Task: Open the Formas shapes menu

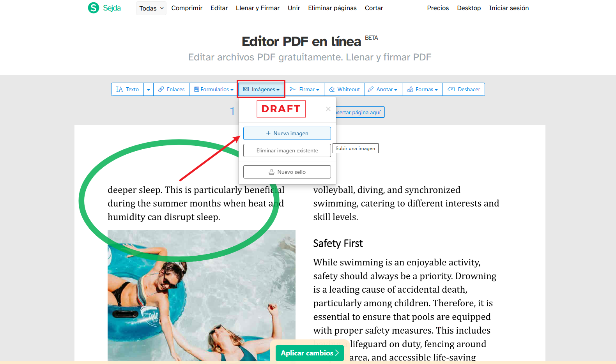Action: pos(422,89)
